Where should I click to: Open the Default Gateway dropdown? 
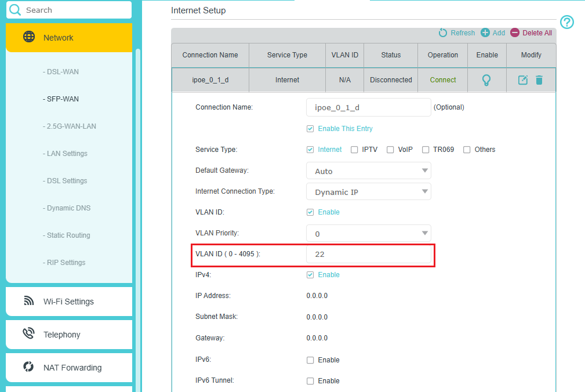[x=369, y=170]
